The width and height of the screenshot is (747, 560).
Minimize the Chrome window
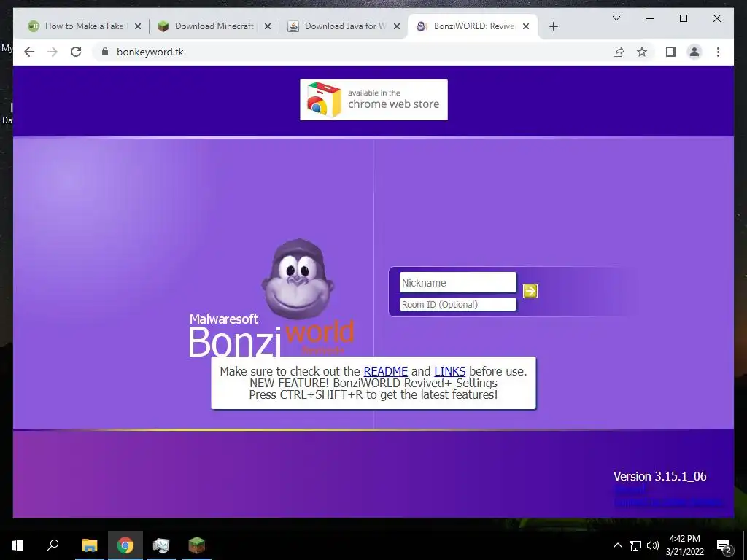pyautogui.click(x=650, y=18)
